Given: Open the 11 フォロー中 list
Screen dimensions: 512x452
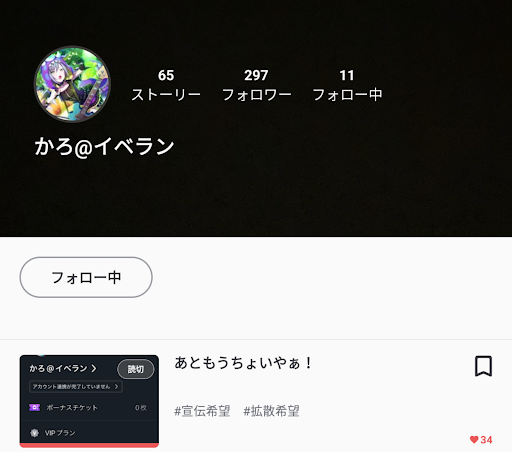Looking at the screenshot, I should tap(347, 85).
